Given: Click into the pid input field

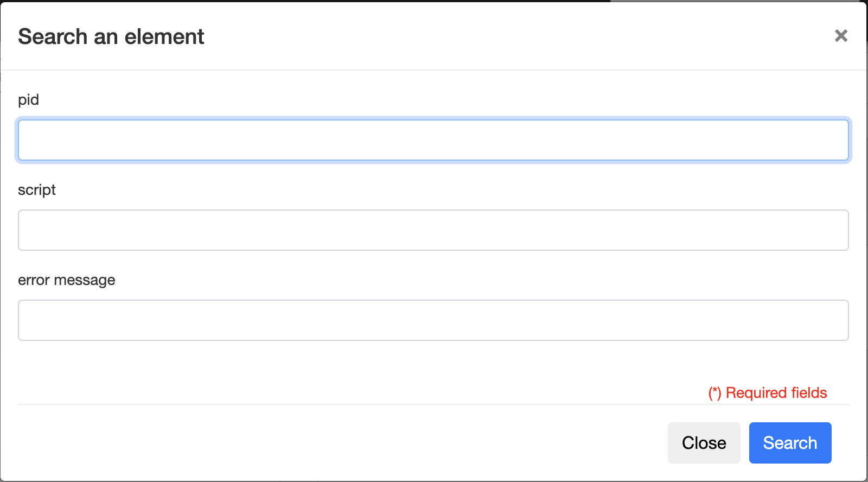Looking at the screenshot, I should (x=433, y=140).
